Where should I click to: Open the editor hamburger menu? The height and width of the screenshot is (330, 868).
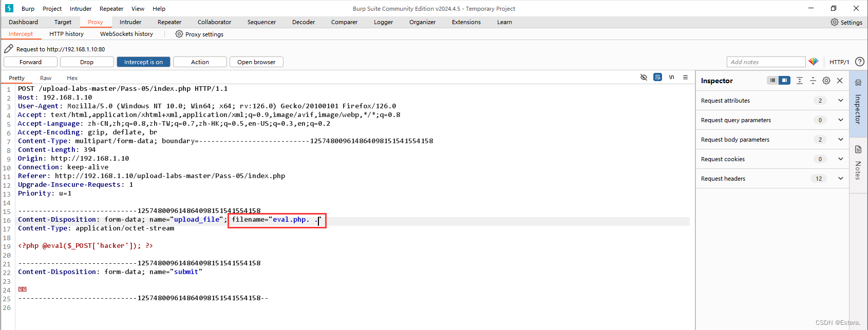click(685, 77)
